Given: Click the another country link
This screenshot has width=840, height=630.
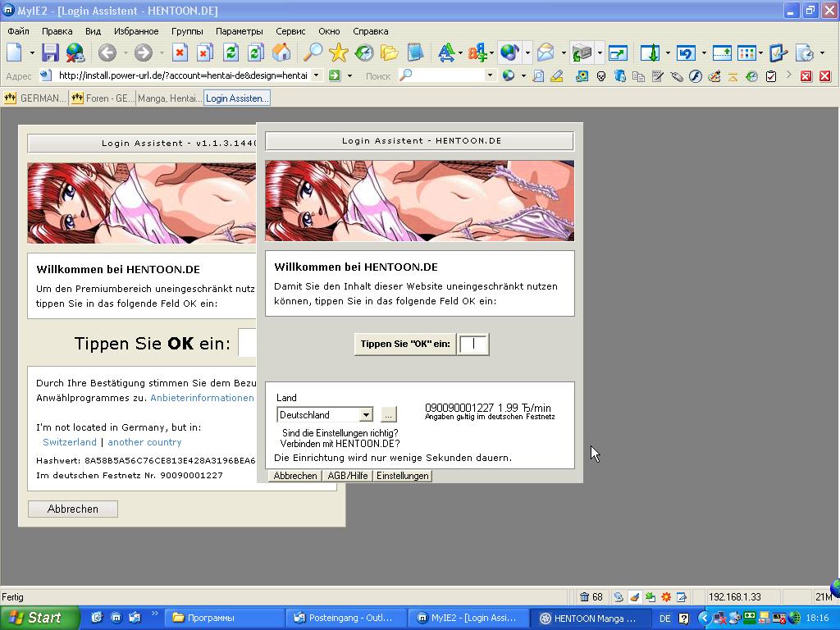Looking at the screenshot, I should tap(144, 442).
